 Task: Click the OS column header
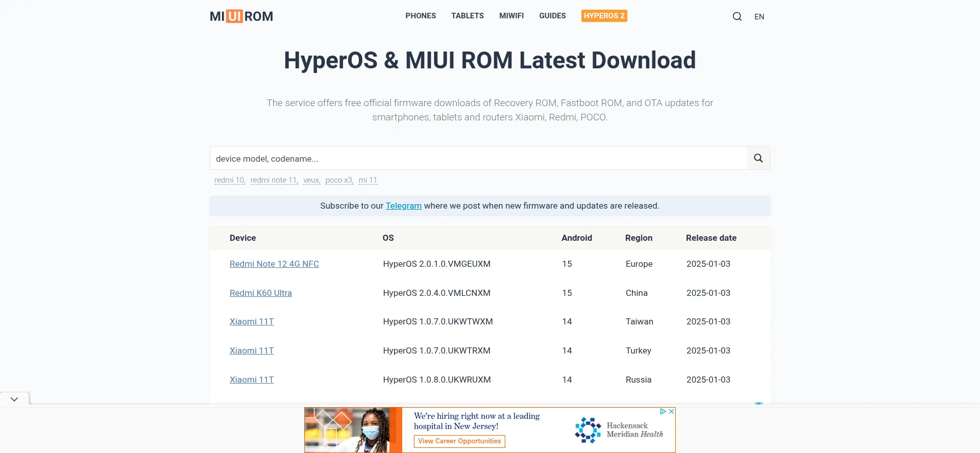tap(388, 238)
